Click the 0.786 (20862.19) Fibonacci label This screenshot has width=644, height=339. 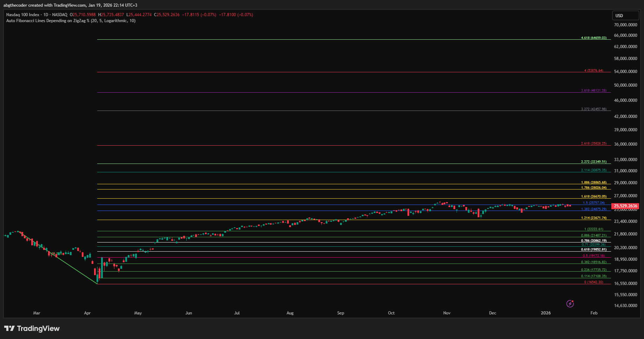click(593, 241)
